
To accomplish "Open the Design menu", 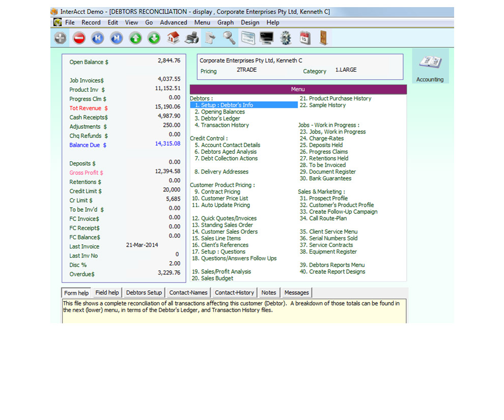I will [x=250, y=22].
